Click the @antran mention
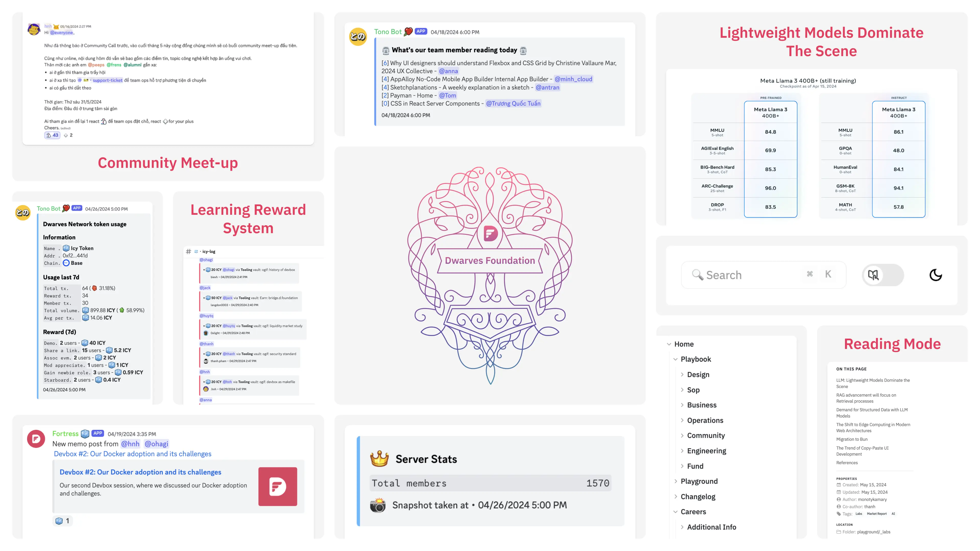The image size is (980, 551). click(547, 87)
